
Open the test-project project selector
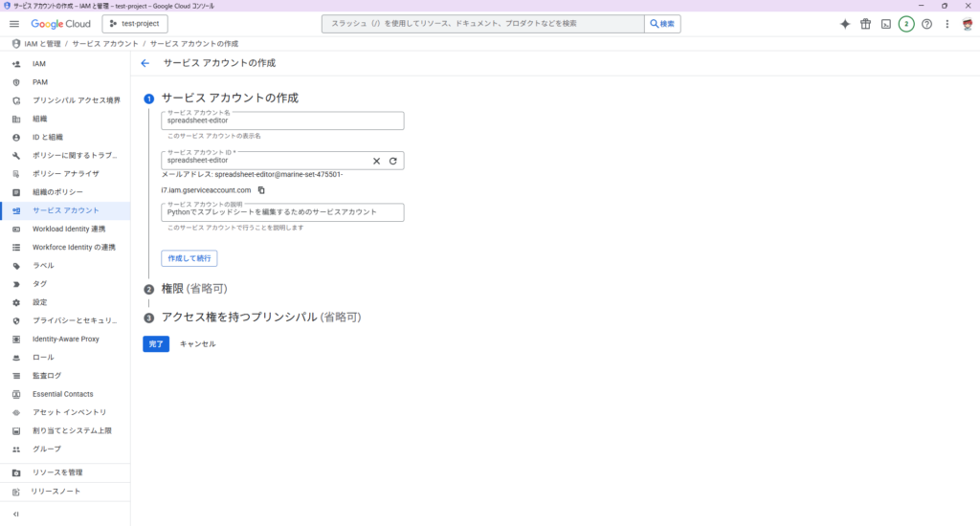pos(135,24)
